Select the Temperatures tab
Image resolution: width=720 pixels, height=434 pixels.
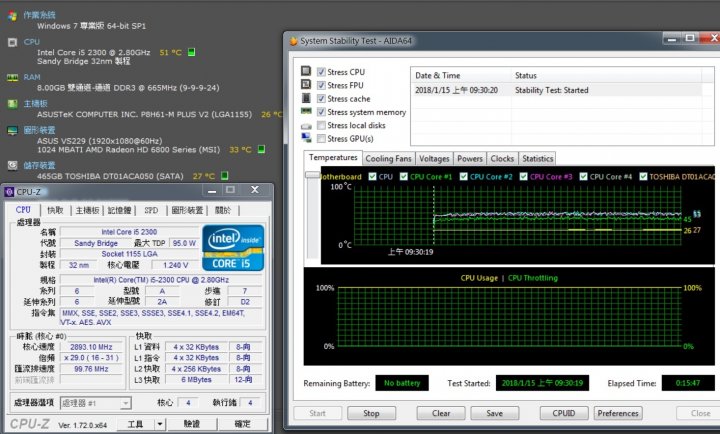[x=333, y=158]
